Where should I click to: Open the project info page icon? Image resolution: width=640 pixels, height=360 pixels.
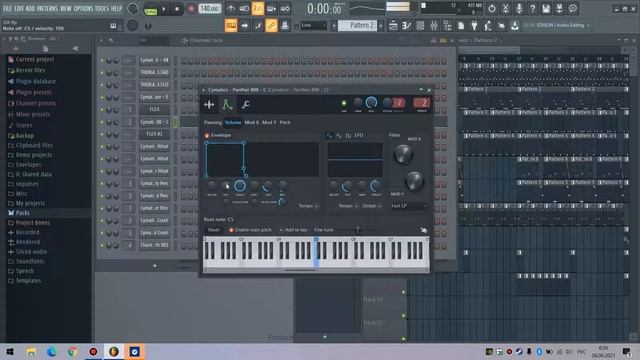coord(461,26)
